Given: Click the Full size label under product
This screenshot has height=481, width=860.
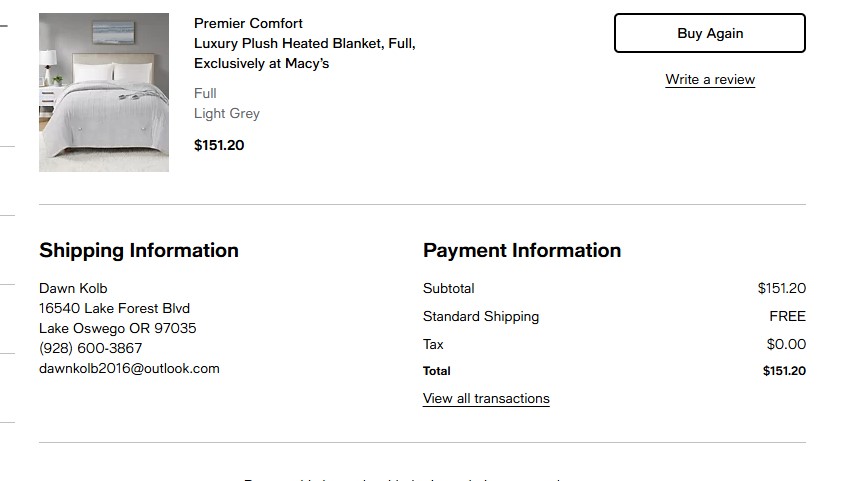Looking at the screenshot, I should tap(205, 93).
